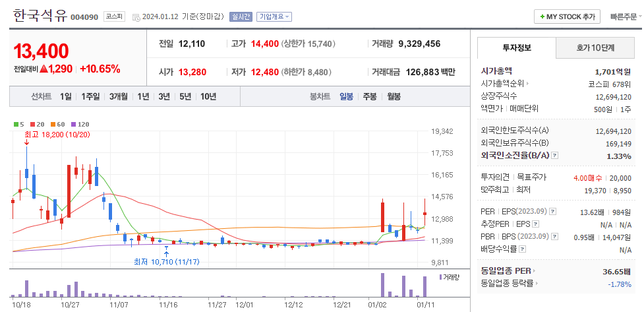This screenshot has height=312, width=644.
Task: Click the 코스피 678위 ranking value
Action: (x=610, y=84)
